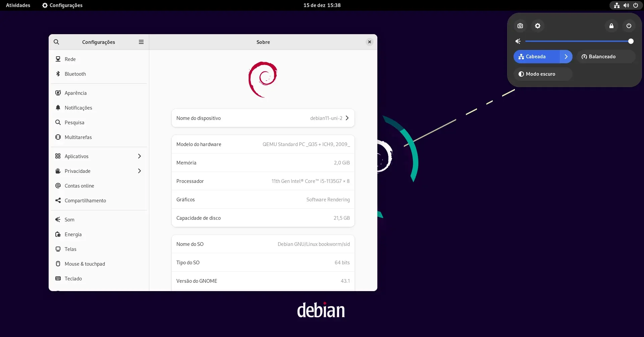Open the search icon in Configurações sidebar
644x337 pixels.
click(56, 42)
